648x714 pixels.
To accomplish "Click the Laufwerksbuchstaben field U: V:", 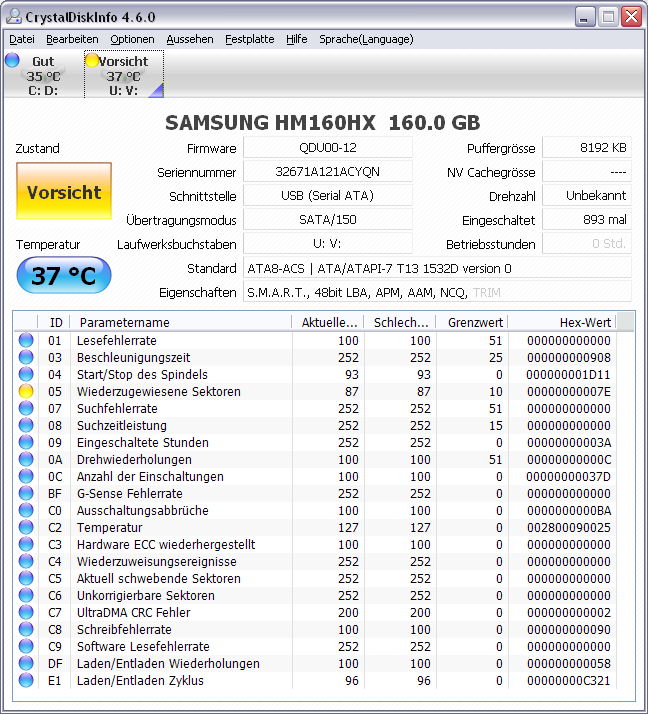I will [328, 244].
